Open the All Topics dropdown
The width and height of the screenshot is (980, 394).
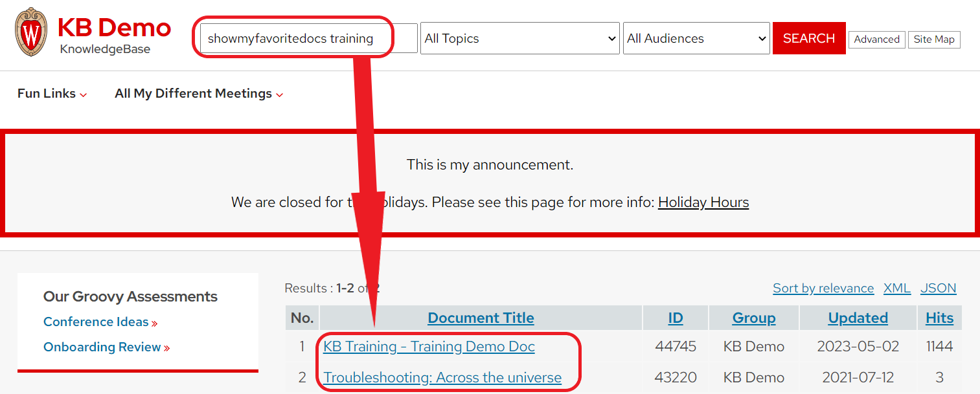[x=520, y=38]
